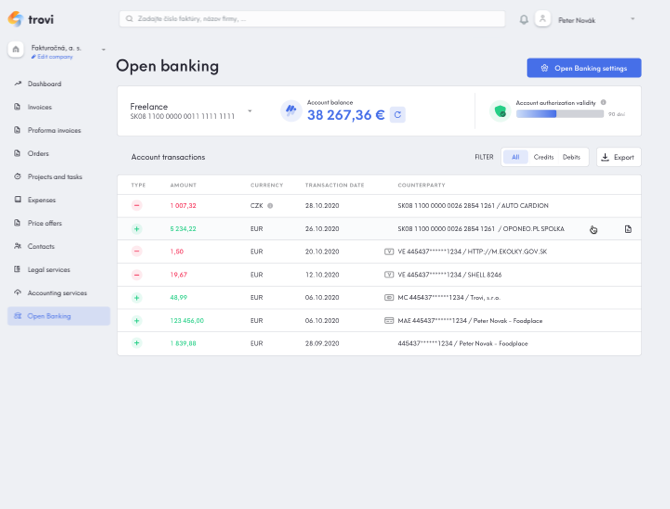Export the account transactions

pyautogui.click(x=618, y=157)
